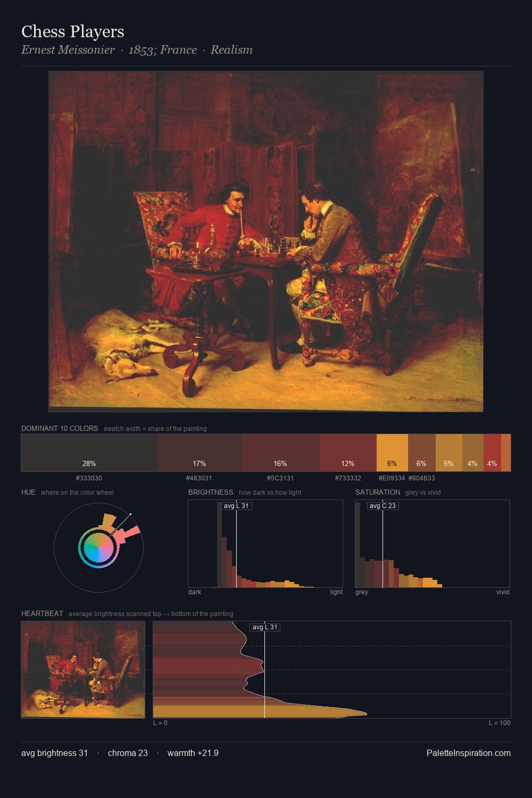
Task: Click the 'L = 100' axis label
Action: point(500,723)
